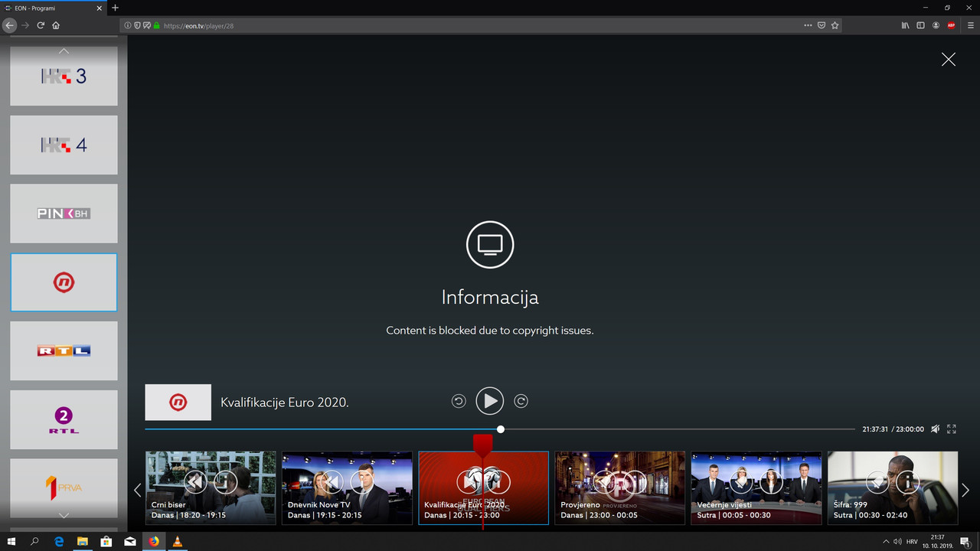Image resolution: width=980 pixels, height=551 pixels.
Task: Select the Nova TV channel tile
Action: [64, 282]
